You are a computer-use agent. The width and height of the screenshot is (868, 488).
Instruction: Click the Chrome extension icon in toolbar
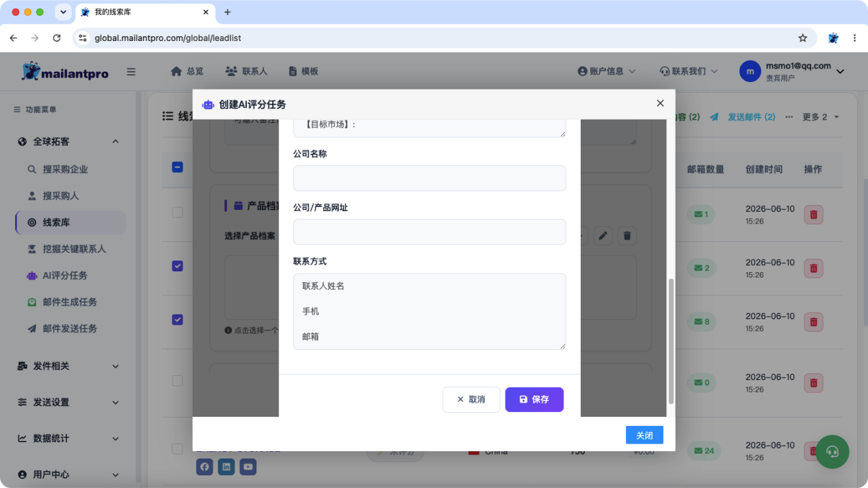pyautogui.click(x=833, y=38)
